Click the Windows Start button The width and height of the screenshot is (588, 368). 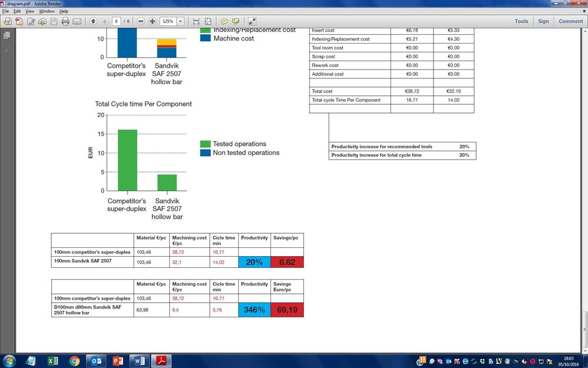[x=9, y=362]
